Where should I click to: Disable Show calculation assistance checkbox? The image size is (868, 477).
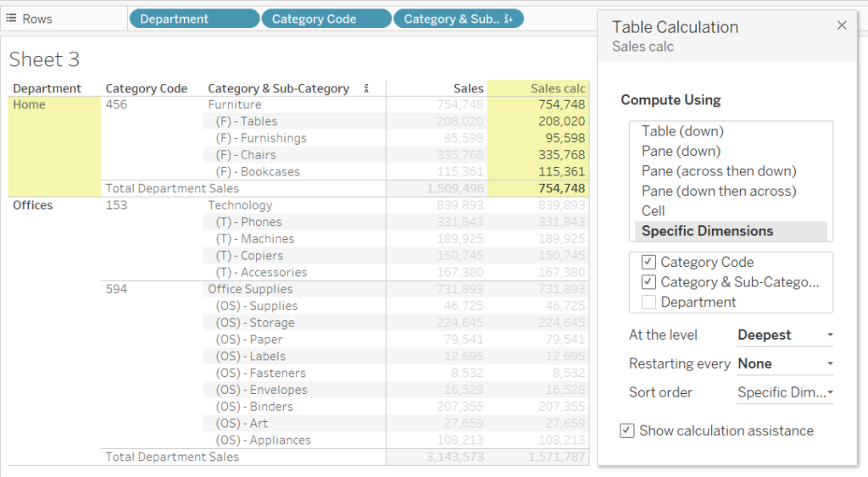click(627, 430)
